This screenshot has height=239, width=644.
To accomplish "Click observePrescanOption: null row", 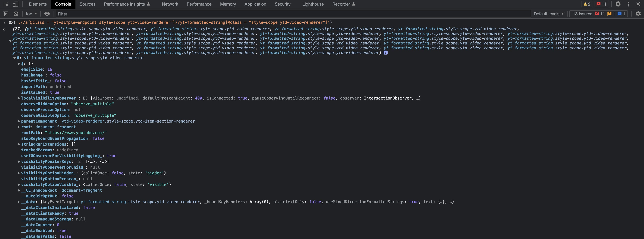I will [52, 110].
